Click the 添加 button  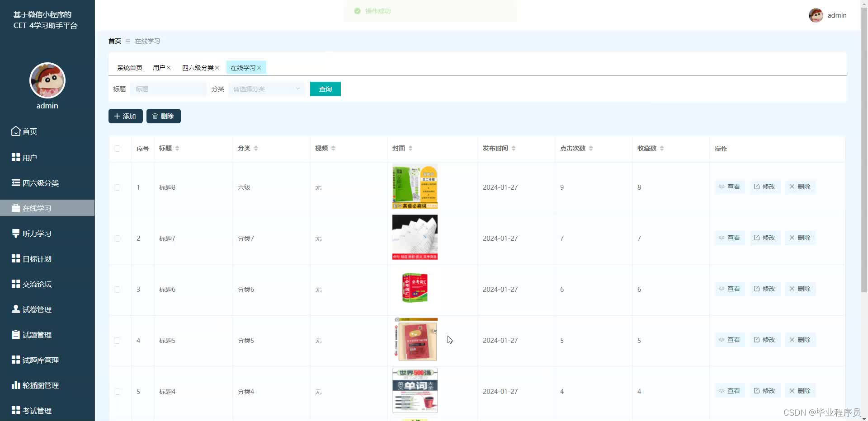tap(126, 116)
